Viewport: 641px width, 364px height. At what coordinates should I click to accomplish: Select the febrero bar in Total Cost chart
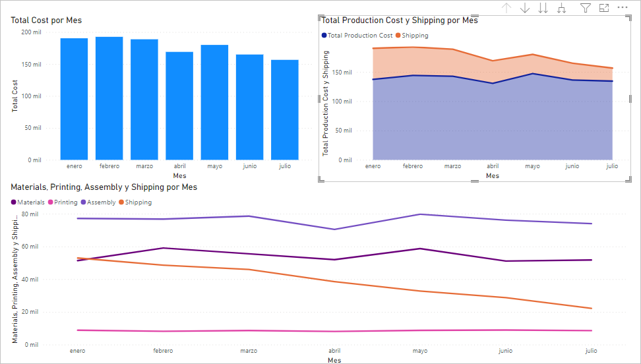coord(109,98)
